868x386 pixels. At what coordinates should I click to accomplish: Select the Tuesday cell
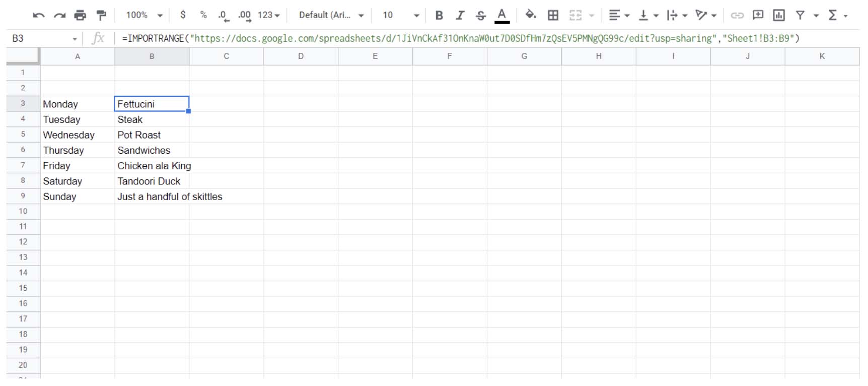pyautogui.click(x=78, y=119)
